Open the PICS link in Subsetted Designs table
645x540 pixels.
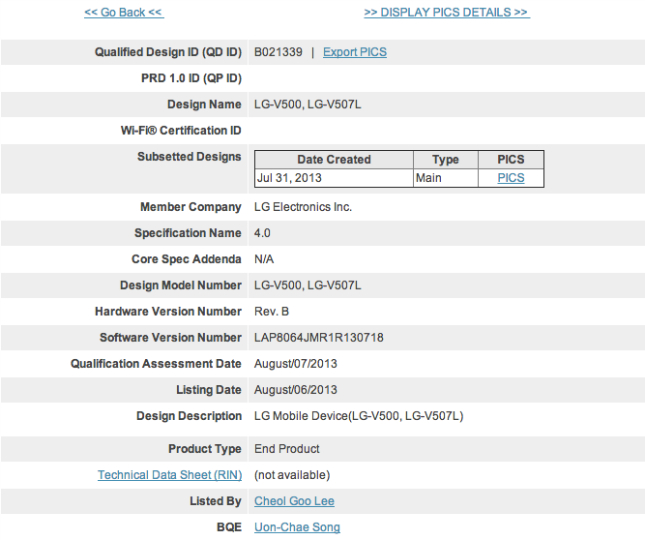click(x=510, y=178)
